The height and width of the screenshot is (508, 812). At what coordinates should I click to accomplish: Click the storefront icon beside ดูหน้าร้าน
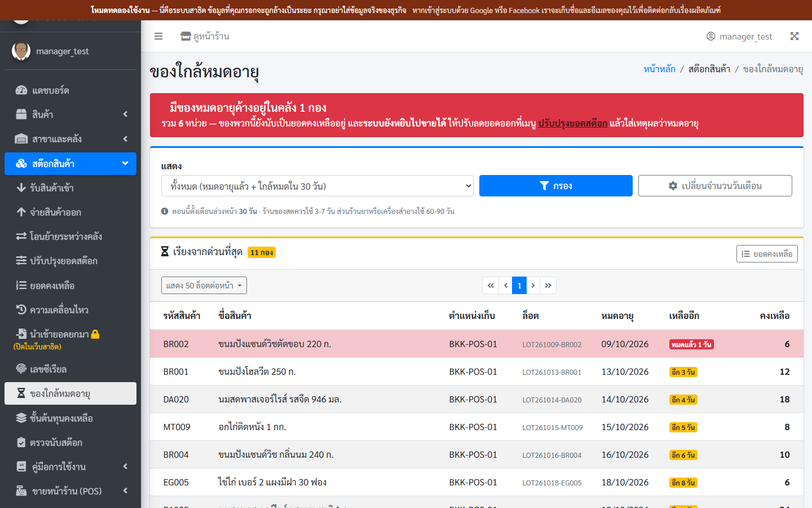click(x=186, y=36)
